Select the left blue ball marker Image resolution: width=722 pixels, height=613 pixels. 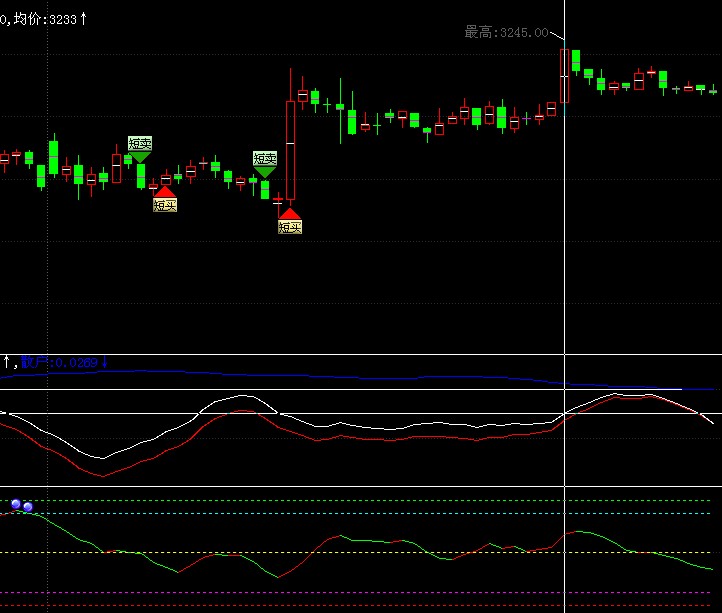pyautogui.click(x=16, y=504)
